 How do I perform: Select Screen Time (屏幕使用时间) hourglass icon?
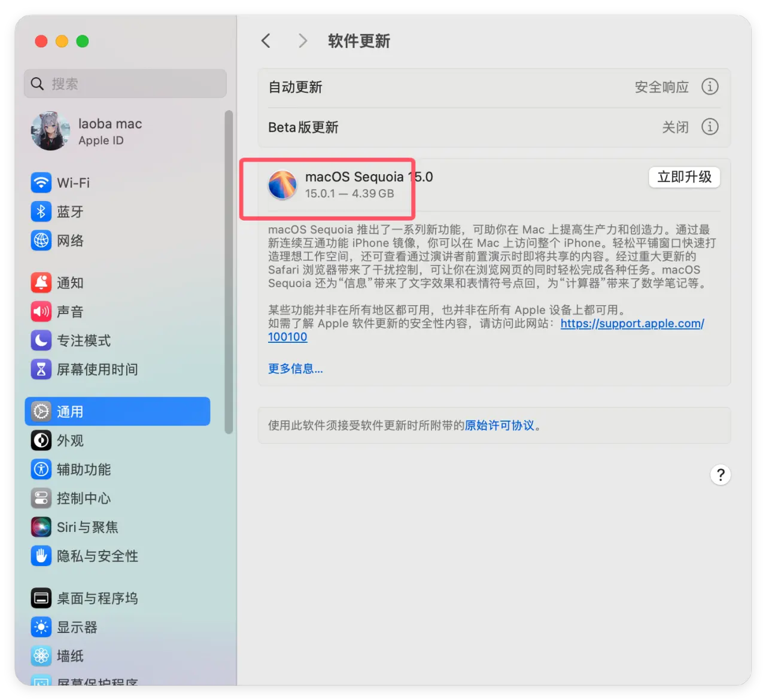41,369
